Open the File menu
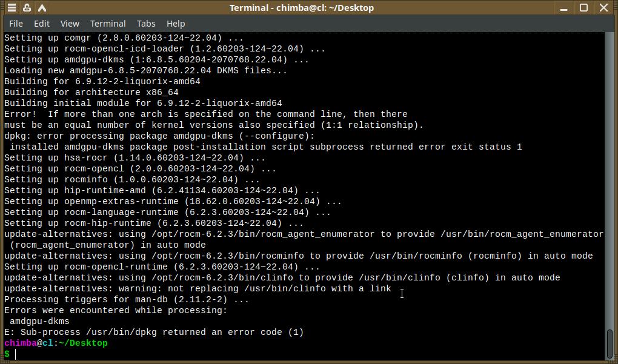The width and height of the screenshot is (618, 364). 16,24
